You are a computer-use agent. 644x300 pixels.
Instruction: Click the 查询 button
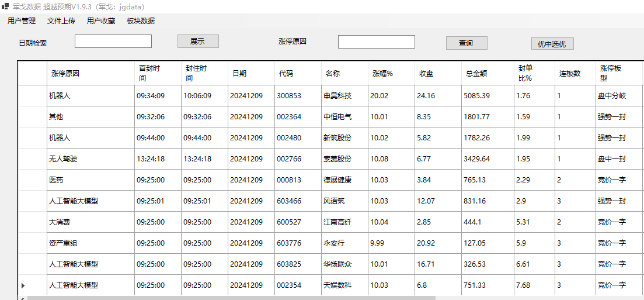tap(467, 43)
